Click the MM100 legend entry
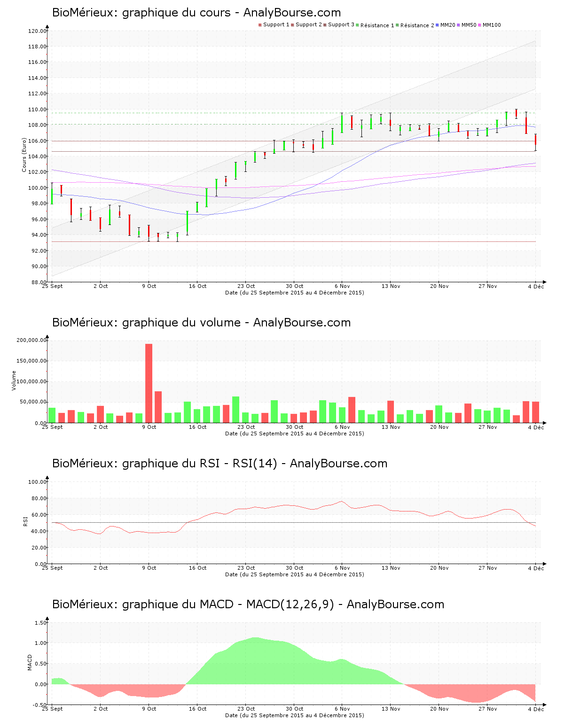Screen dimensions: 564x728 pos(490,25)
